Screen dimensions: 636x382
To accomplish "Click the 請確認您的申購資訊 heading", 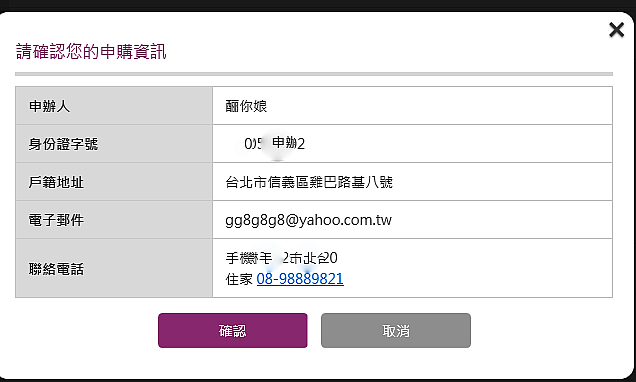I will tap(91, 52).
